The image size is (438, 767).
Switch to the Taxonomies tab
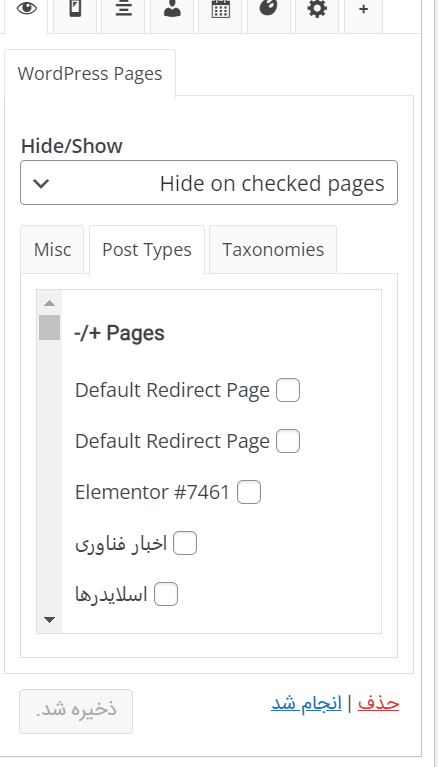(x=273, y=249)
